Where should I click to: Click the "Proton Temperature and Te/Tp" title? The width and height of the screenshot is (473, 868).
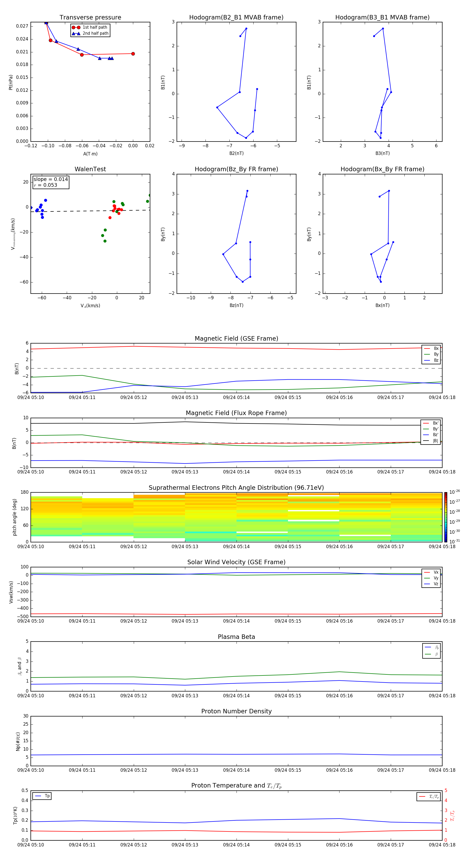[x=236, y=786]
